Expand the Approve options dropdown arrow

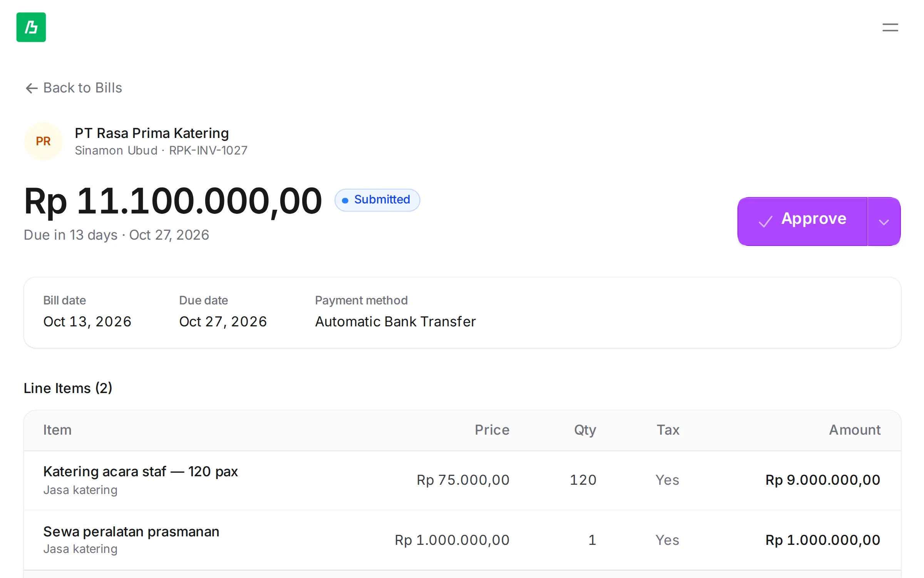(x=884, y=222)
